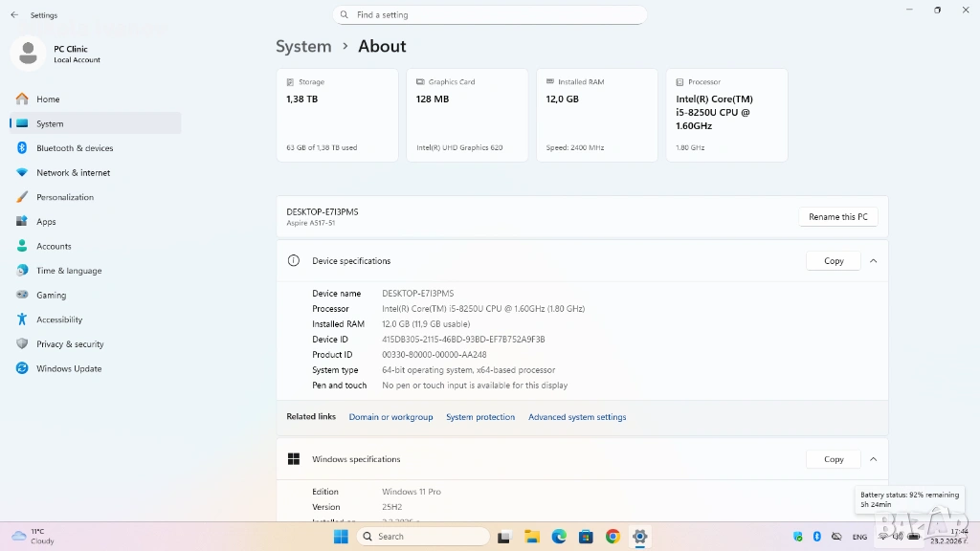
Task: Select Windows Update in sidebar
Action: coord(69,368)
